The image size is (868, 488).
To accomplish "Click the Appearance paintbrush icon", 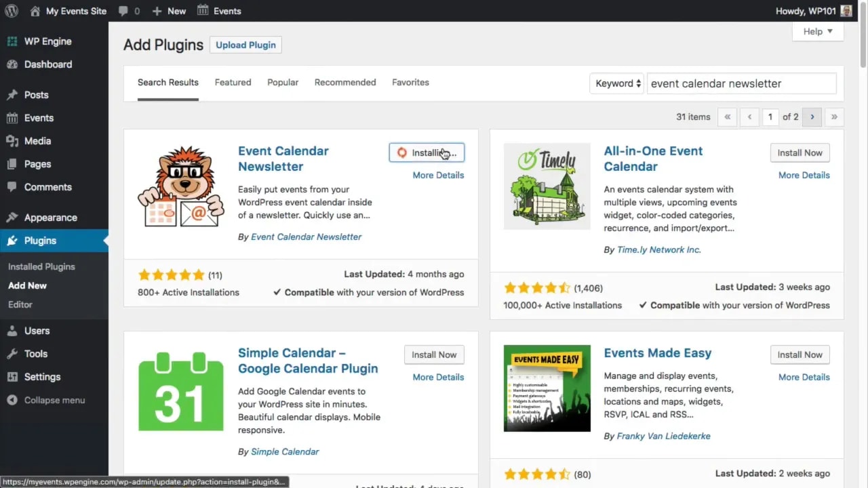I will tap(12, 218).
